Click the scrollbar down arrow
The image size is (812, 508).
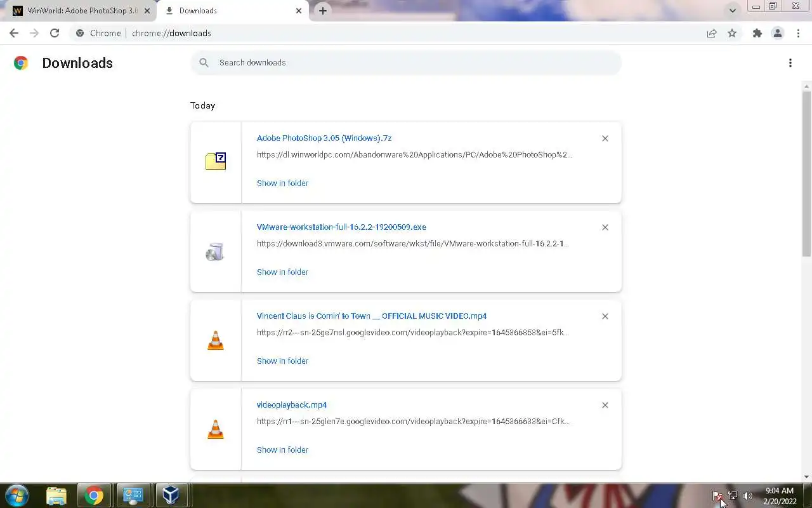[x=806, y=477]
